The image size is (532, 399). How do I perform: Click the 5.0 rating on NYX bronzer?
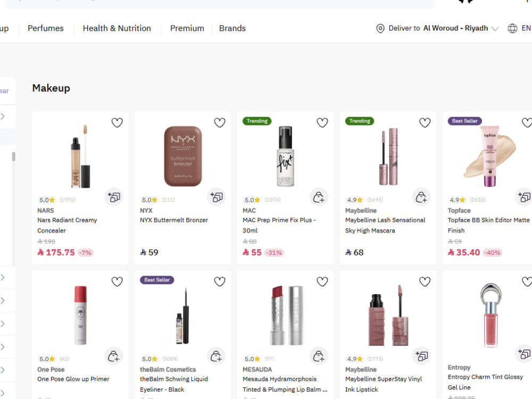(149, 200)
